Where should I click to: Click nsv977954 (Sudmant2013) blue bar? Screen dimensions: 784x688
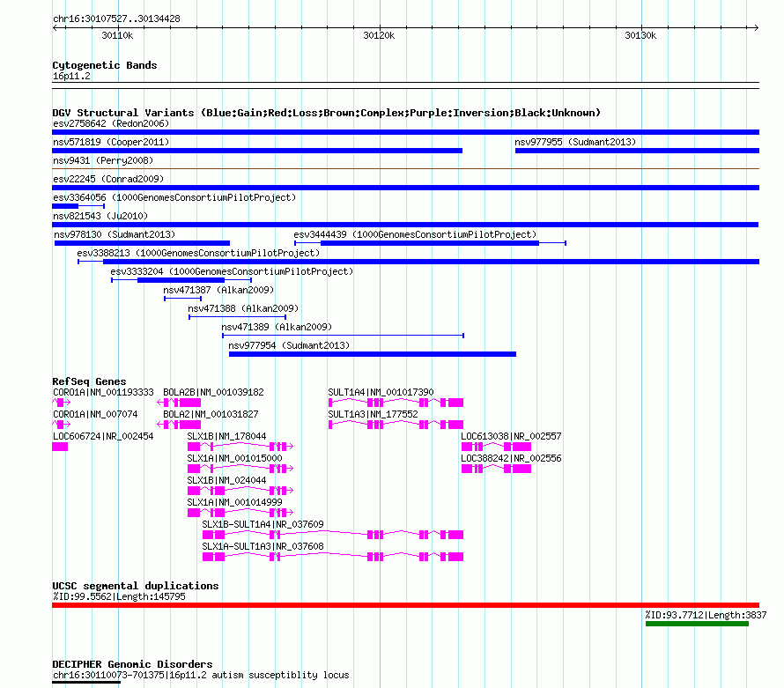pos(373,354)
